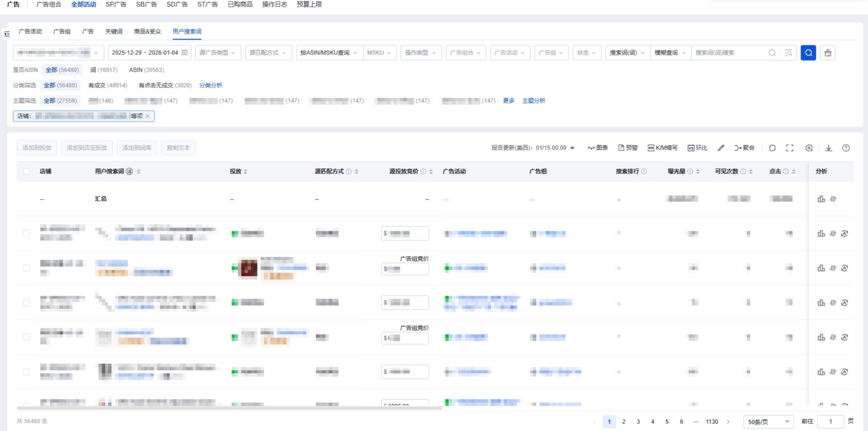Open the 50条/页 page size dropdown
Screen dimensions: 868x431
click(768, 422)
